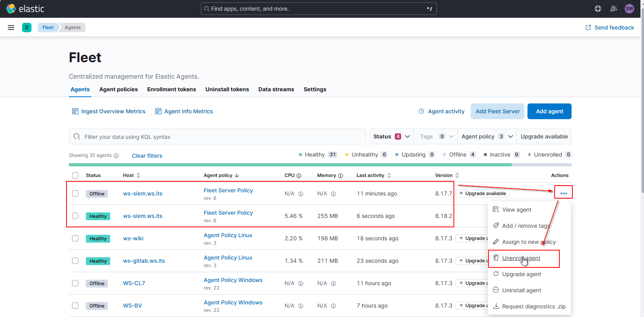Open the newsfeed celebration icon
The image size is (644, 317).
(x=614, y=9)
